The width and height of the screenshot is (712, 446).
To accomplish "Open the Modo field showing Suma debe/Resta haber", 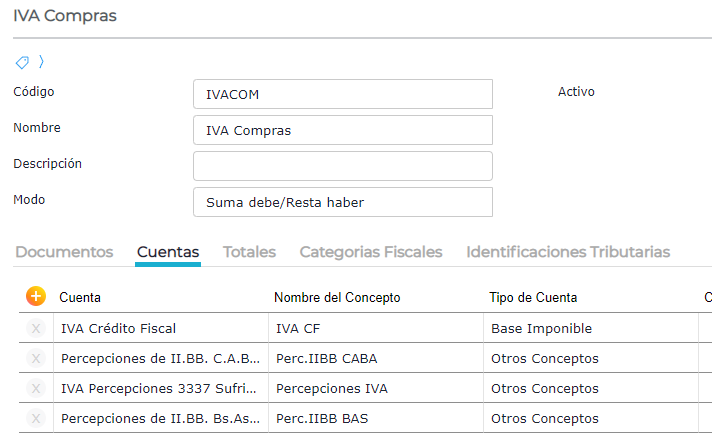I will 342,202.
